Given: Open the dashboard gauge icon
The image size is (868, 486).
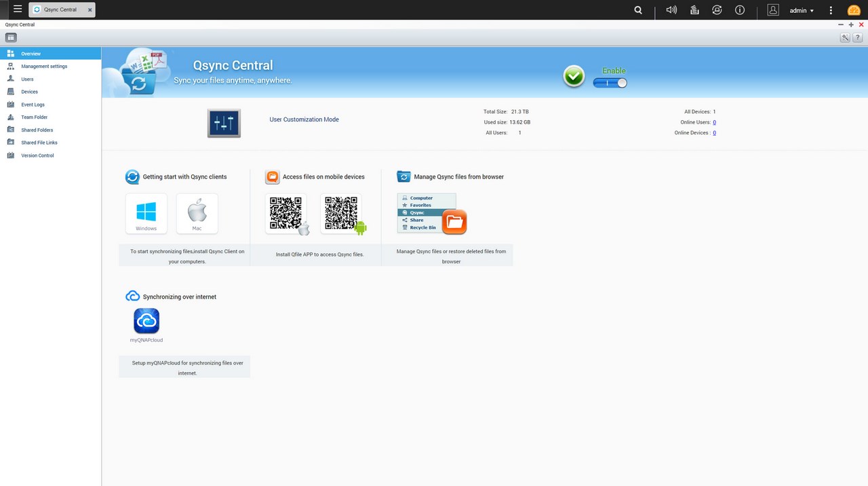Looking at the screenshot, I should [854, 10].
